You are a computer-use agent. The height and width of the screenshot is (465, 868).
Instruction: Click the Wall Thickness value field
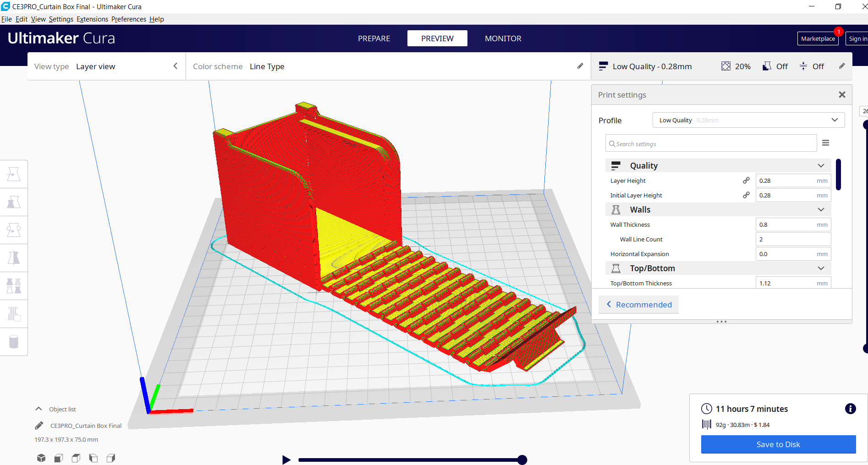[x=793, y=224]
